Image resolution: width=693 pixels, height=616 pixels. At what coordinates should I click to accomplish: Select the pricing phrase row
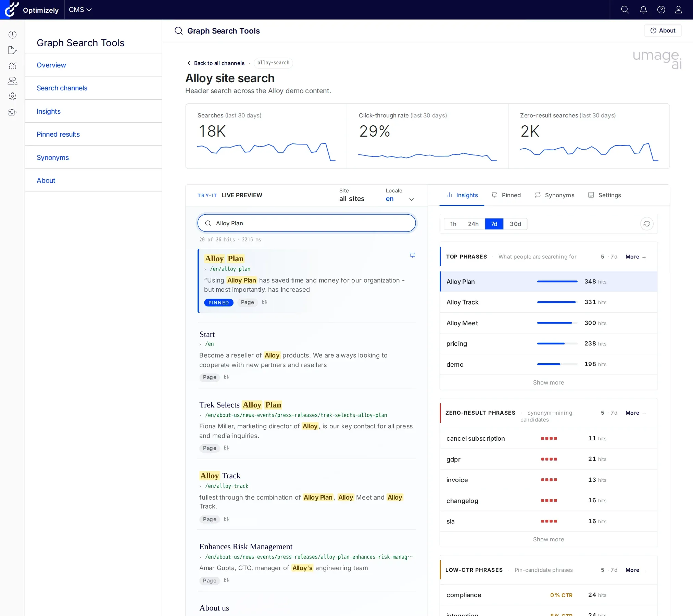tap(549, 343)
